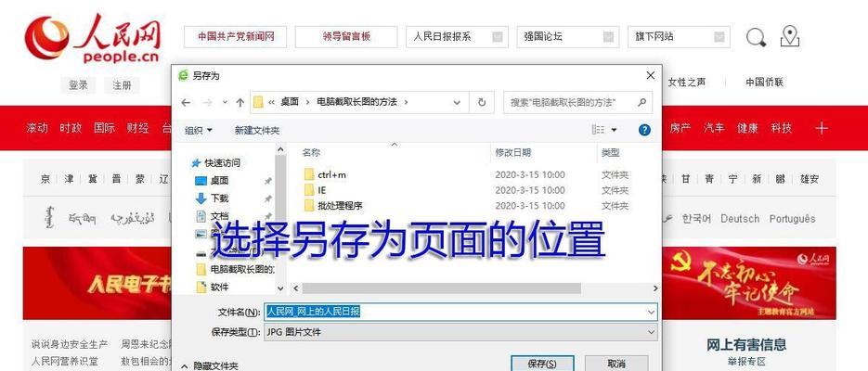
Task: Click the back arrow in Save As dialog
Action: click(x=186, y=102)
